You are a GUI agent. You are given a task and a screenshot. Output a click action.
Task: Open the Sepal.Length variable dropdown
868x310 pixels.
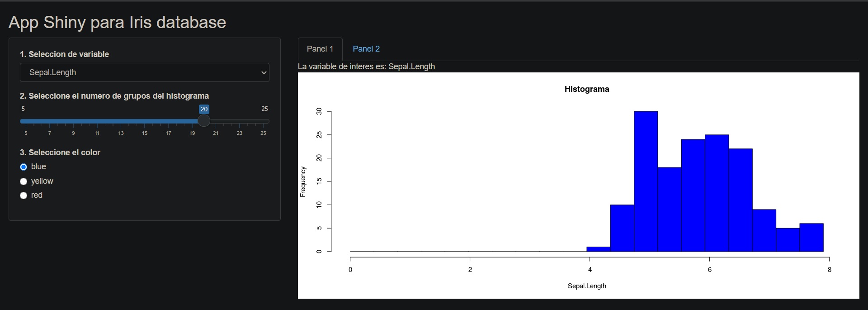[144, 72]
